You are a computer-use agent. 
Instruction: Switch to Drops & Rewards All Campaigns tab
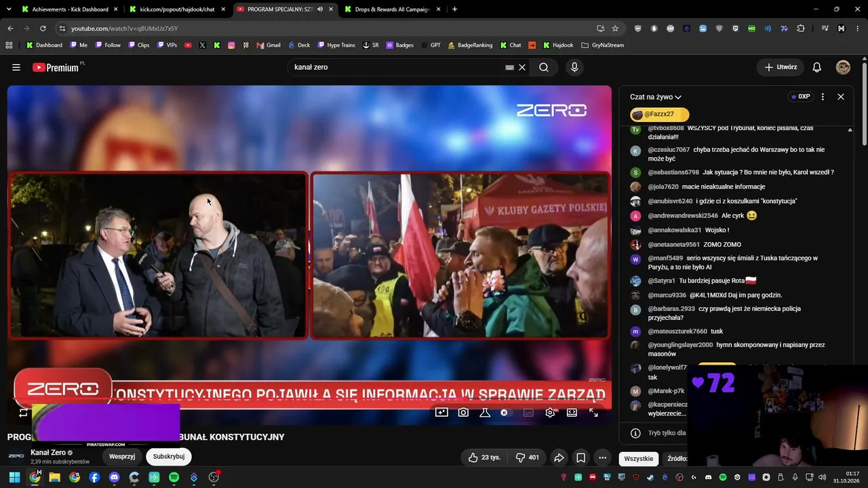[x=393, y=9]
